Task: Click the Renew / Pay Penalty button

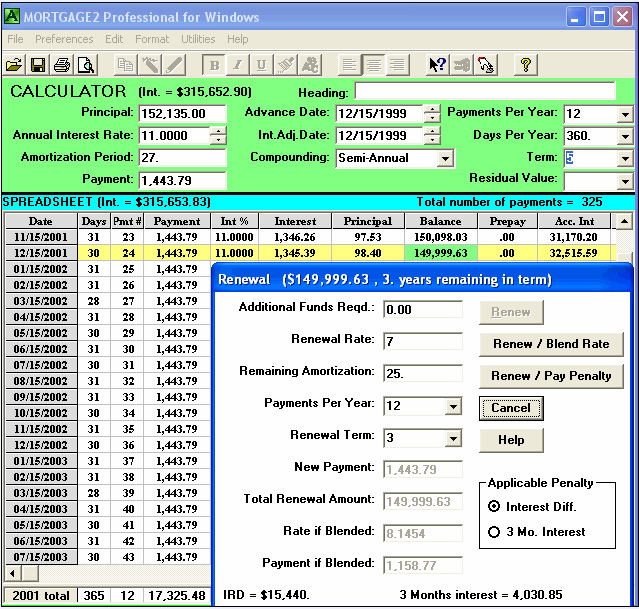Action: pyautogui.click(x=551, y=376)
